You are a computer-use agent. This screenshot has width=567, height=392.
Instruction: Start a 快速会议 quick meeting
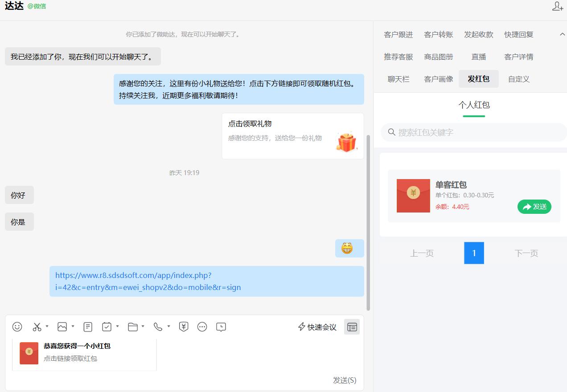coord(317,327)
